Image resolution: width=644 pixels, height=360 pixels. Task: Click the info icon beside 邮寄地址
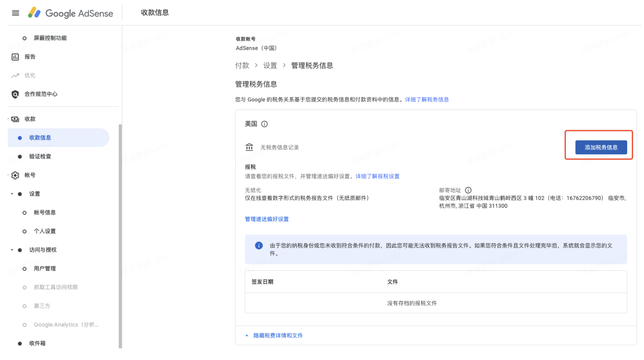coord(468,190)
